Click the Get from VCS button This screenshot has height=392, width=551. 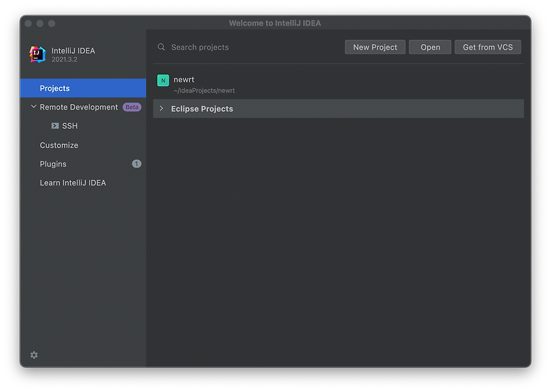click(488, 47)
